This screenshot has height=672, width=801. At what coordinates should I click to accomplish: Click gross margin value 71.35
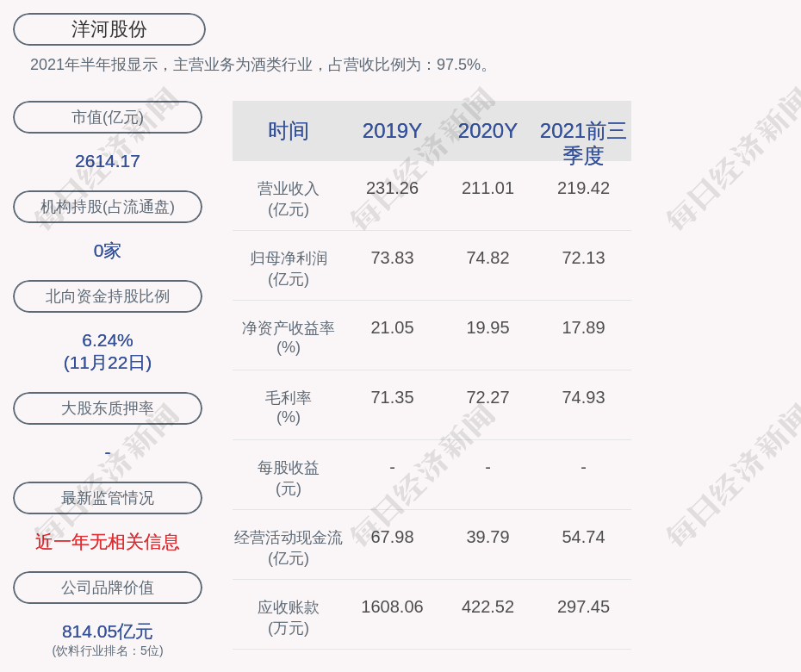pyautogui.click(x=392, y=397)
